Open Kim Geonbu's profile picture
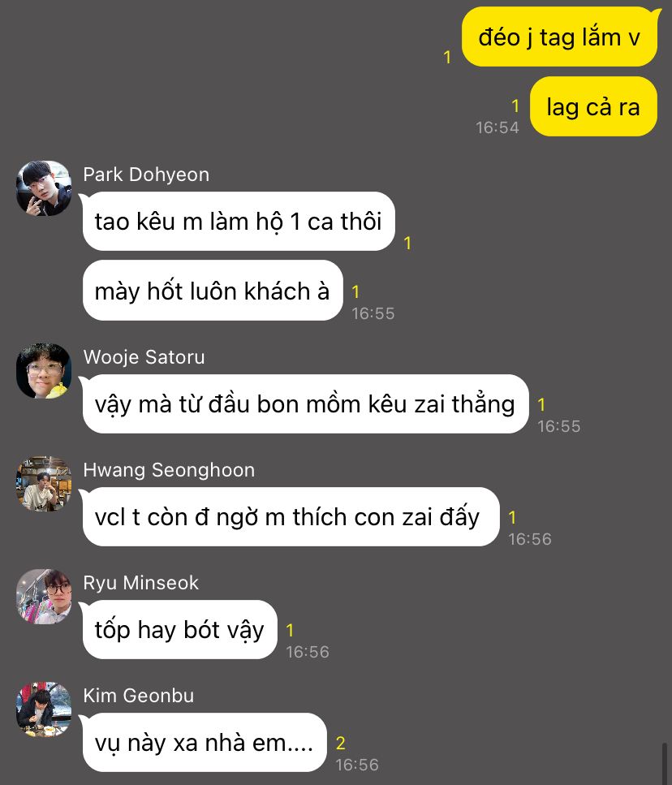 44,710
